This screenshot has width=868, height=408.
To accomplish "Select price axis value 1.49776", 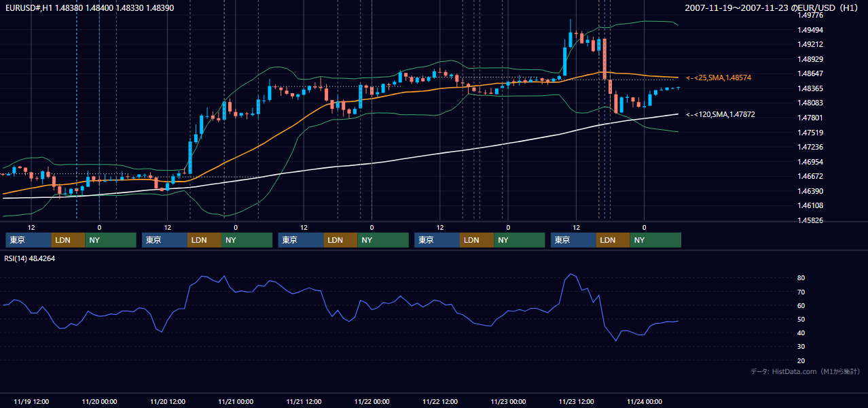I will (x=810, y=15).
